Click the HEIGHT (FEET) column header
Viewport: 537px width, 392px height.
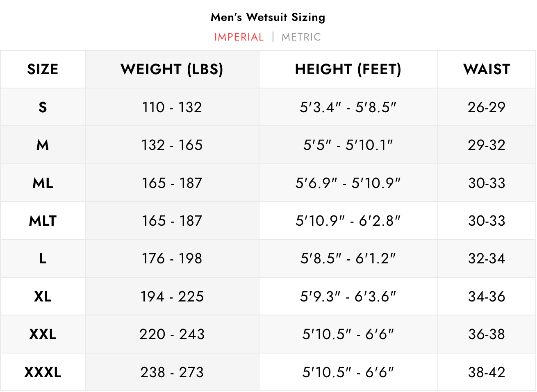348,69
